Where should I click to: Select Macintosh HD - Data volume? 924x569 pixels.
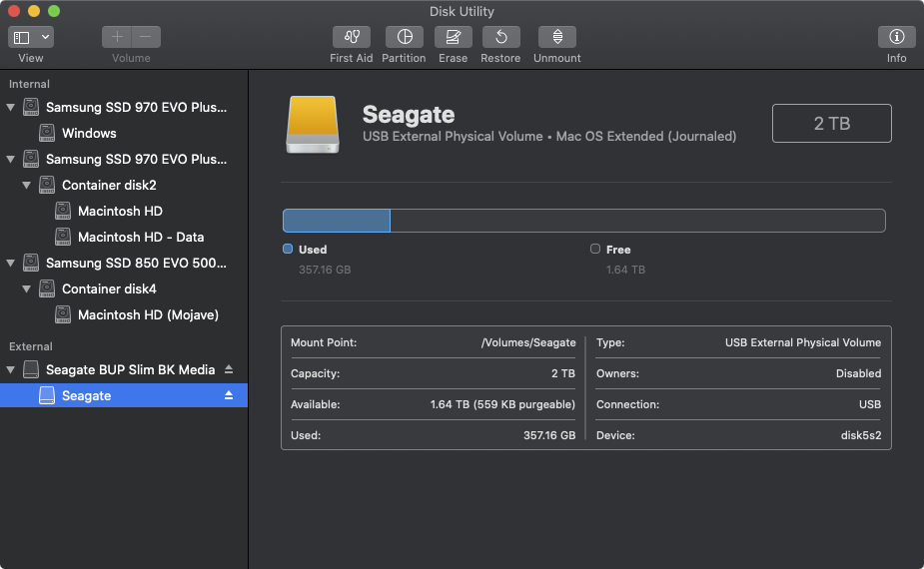[x=141, y=237]
